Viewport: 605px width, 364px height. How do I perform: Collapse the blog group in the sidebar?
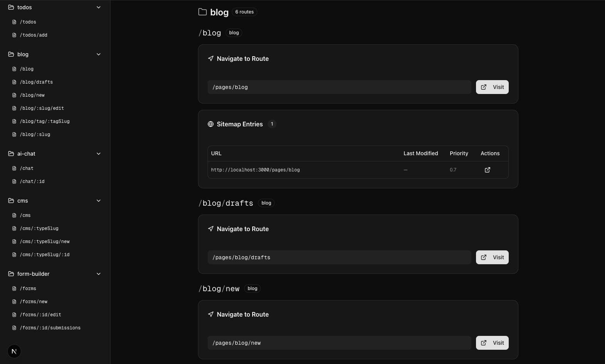coord(99,54)
